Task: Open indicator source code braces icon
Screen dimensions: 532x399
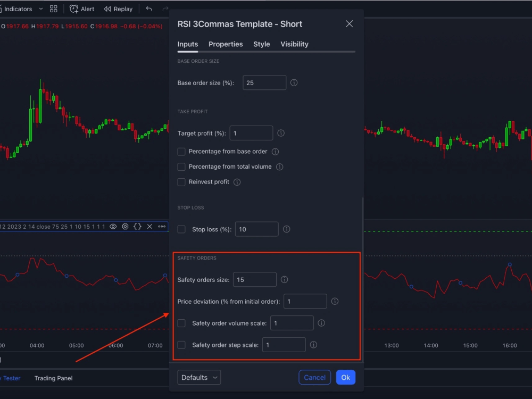Action: coord(137,226)
